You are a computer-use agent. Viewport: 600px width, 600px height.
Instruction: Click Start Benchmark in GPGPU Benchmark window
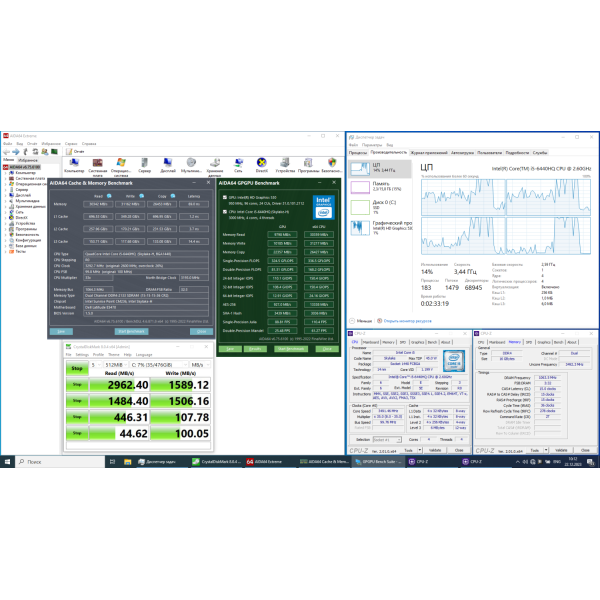click(291, 349)
